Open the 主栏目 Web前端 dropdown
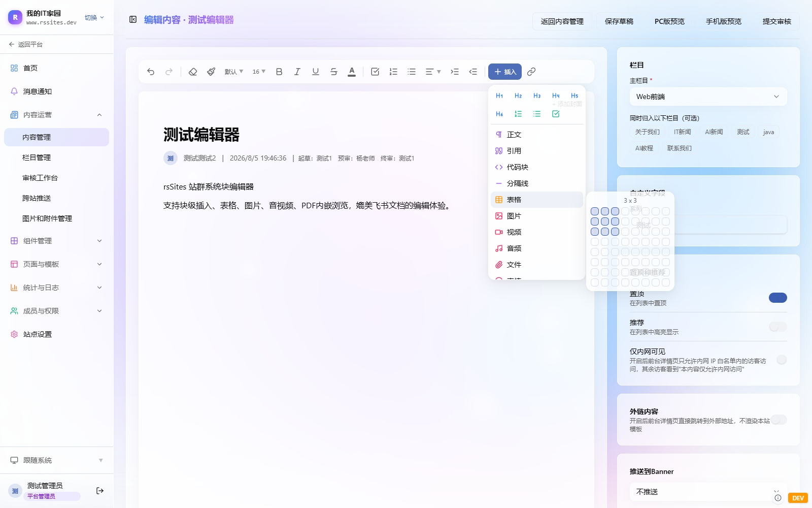 tap(708, 97)
